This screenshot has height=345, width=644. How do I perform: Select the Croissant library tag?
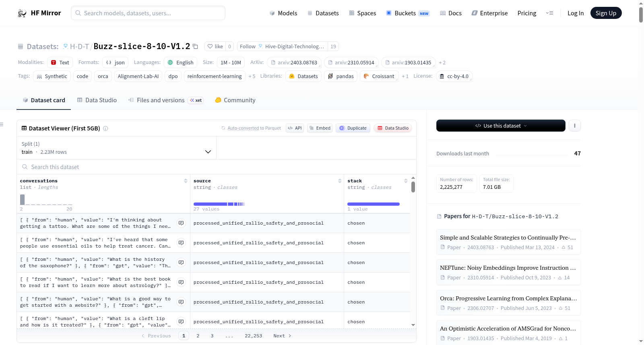(x=379, y=76)
